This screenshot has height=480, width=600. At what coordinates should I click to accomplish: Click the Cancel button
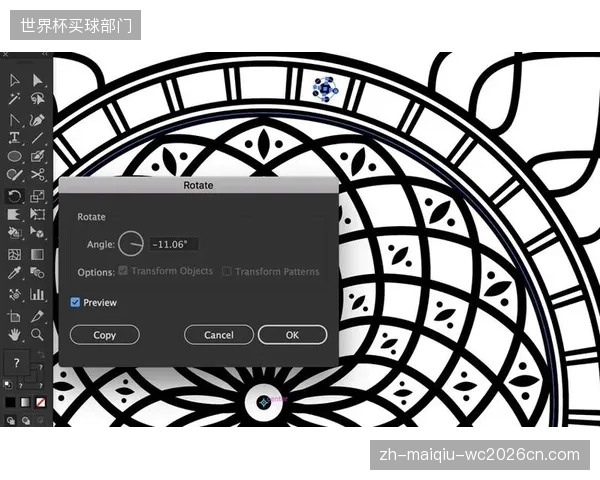(x=219, y=335)
